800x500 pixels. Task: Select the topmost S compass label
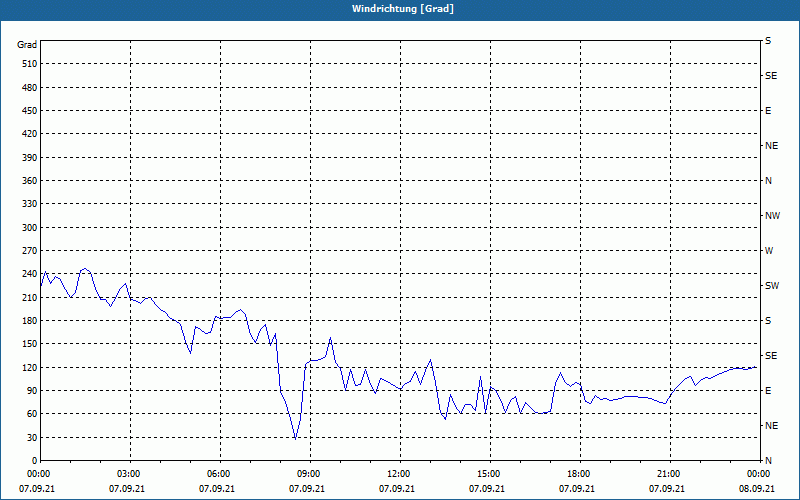coord(768,41)
